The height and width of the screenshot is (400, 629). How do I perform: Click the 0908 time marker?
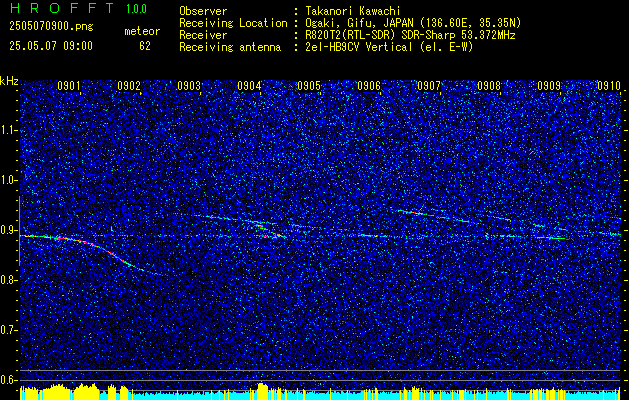tap(489, 85)
